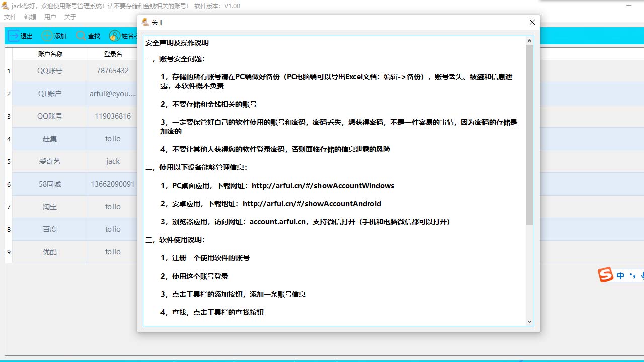The width and height of the screenshot is (644, 362).
Task: Open the 关于 menu in menu bar
Action: click(70, 17)
